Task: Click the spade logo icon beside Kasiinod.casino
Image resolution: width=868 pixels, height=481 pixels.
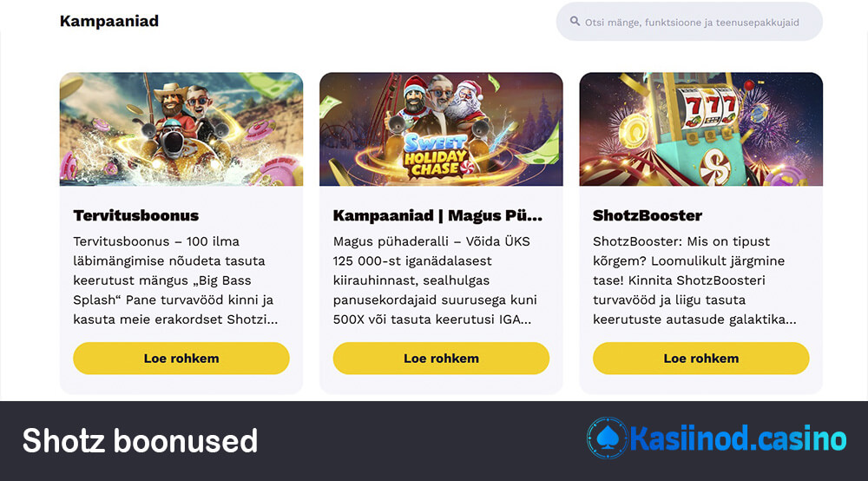Action: click(607, 439)
